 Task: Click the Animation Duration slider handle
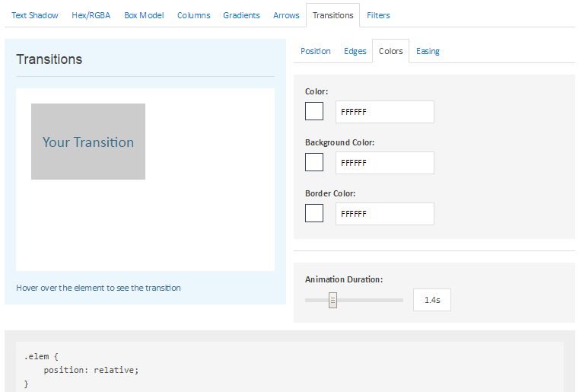point(332,301)
